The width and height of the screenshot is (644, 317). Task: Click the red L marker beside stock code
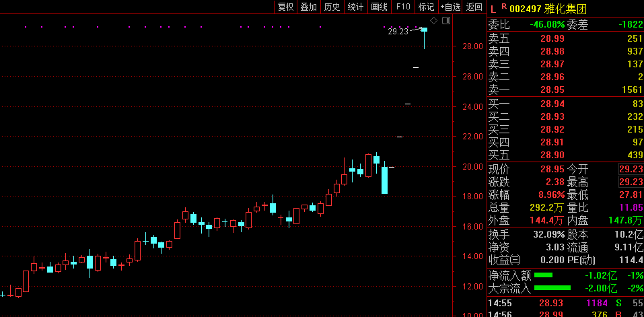[493, 9]
